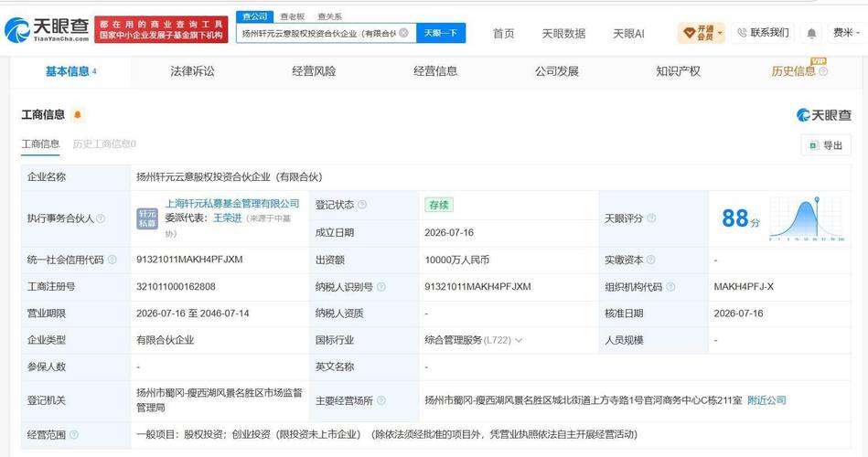Image resolution: width=868 pixels, height=457 pixels.
Task: Show help for 实缴资本
Action: point(651,260)
